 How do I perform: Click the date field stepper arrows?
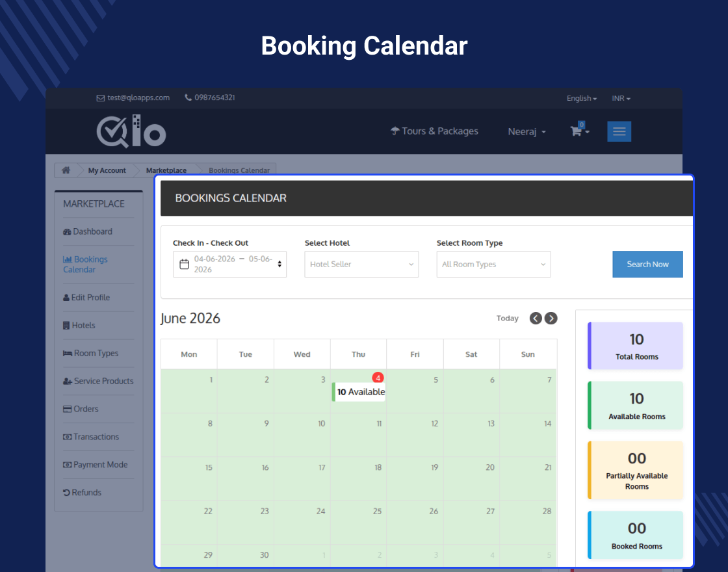279,264
